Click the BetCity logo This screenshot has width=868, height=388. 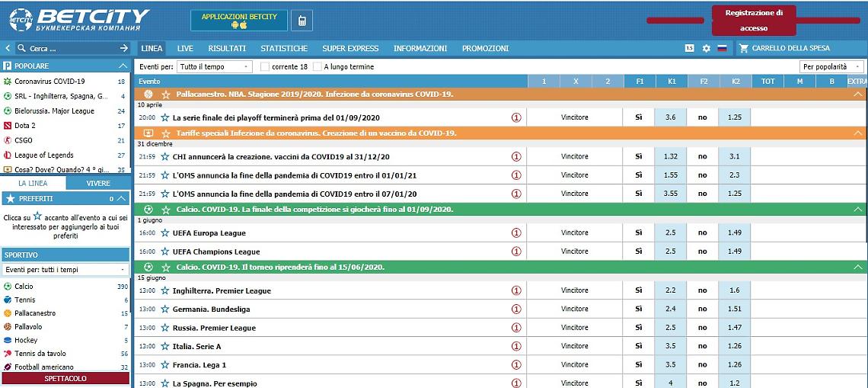click(79, 20)
